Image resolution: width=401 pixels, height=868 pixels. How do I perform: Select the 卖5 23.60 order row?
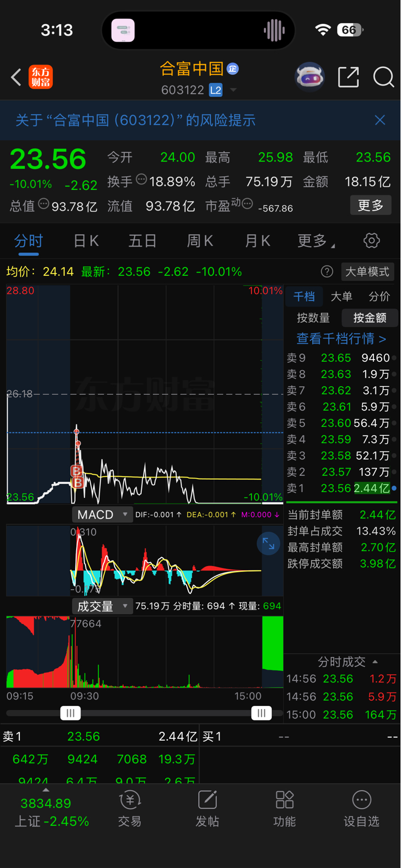click(x=342, y=423)
